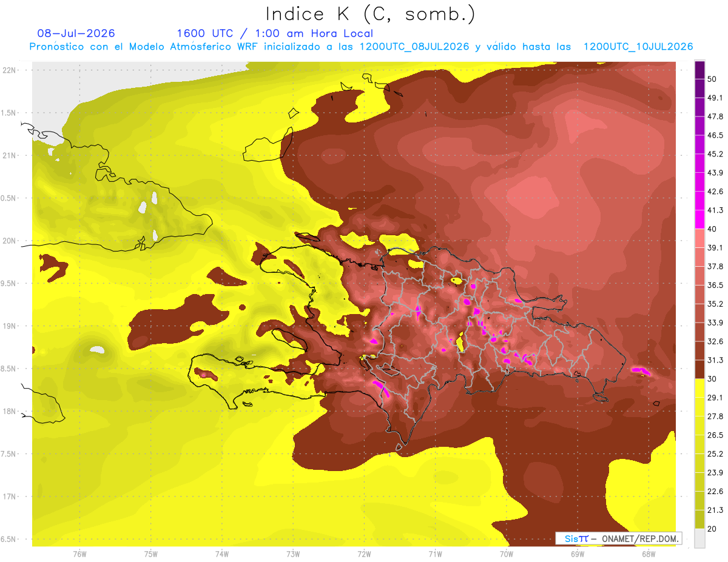Pick the bright yellow swatch between 29.1 and 30
728x562 pixels.
[699, 388]
